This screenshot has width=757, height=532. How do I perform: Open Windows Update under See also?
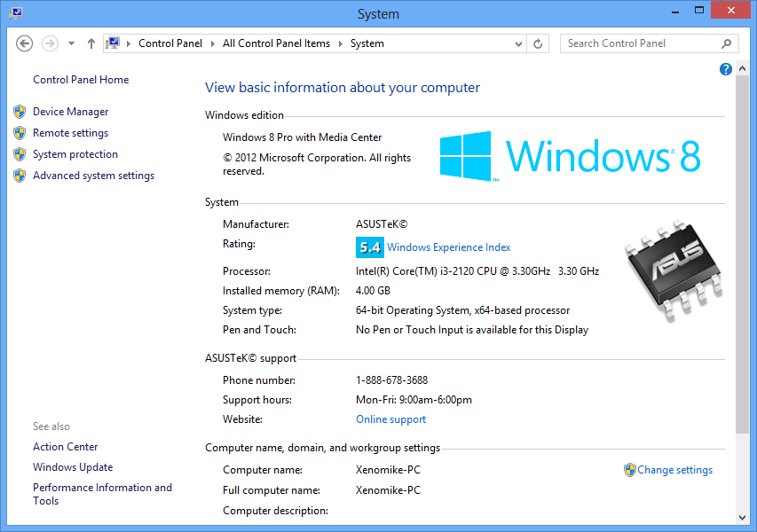(73, 467)
